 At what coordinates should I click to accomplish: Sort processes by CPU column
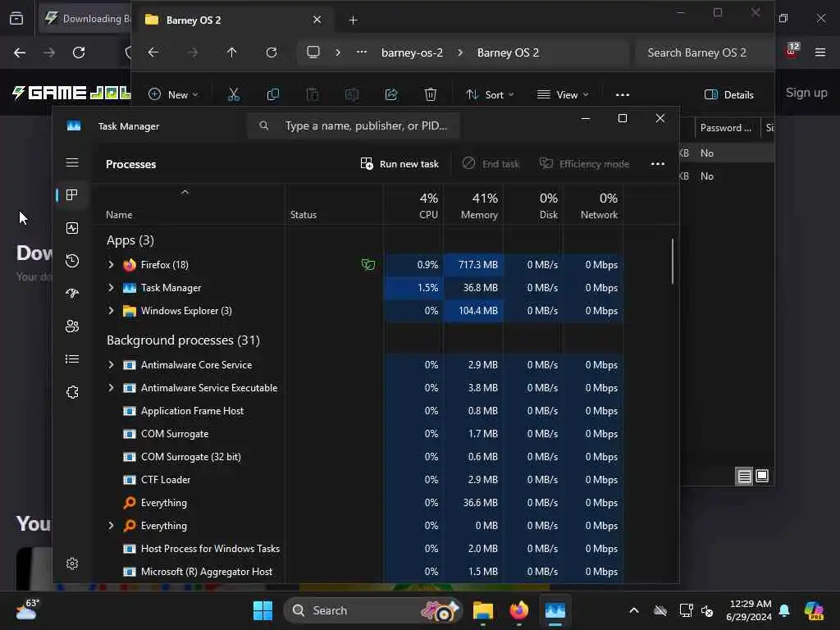tap(413, 206)
